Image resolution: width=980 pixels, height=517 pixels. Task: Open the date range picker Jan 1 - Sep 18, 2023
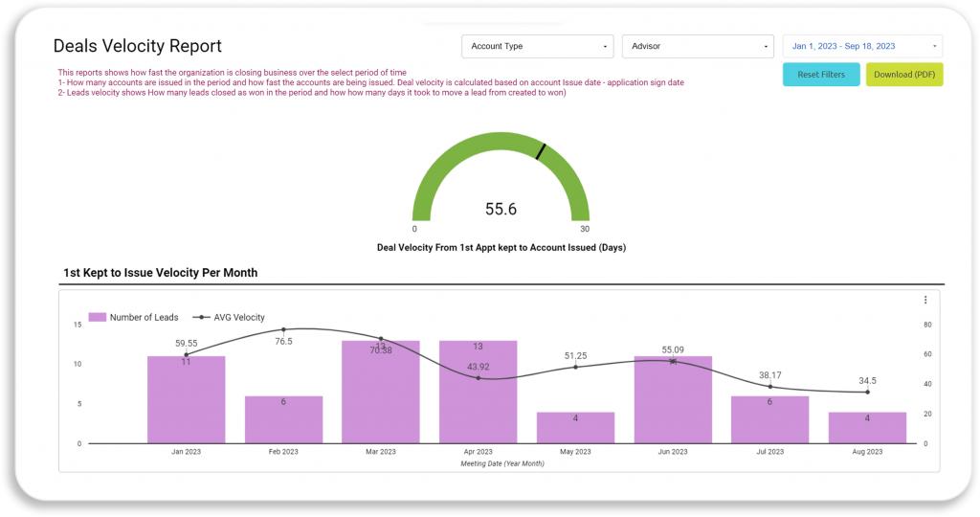pos(862,46)
